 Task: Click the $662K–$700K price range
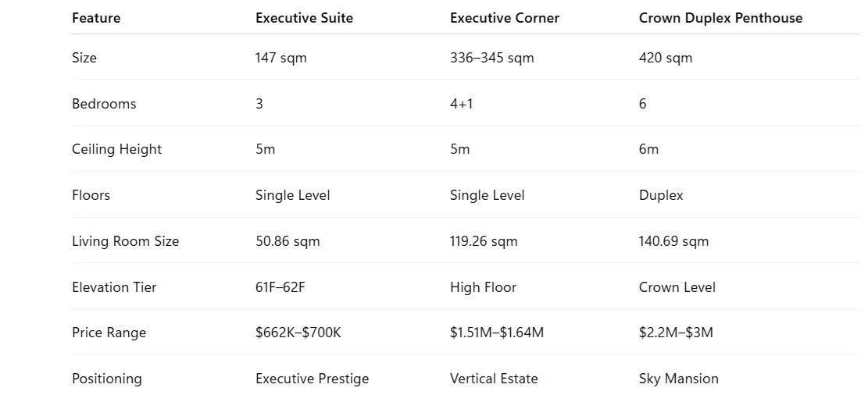click(298, 333)
